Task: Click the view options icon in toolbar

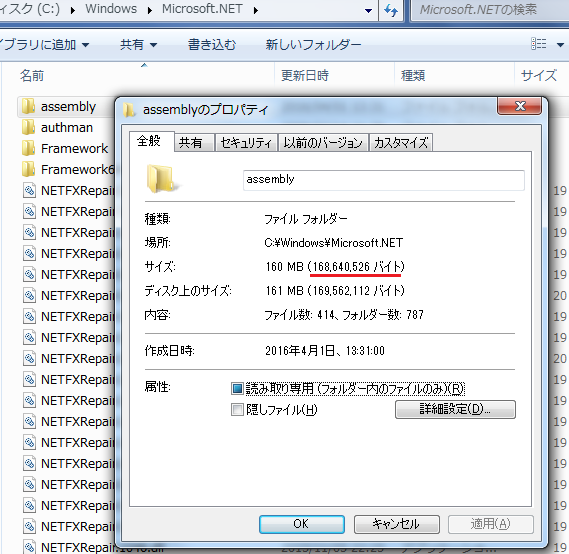Action: click(539, 44)
